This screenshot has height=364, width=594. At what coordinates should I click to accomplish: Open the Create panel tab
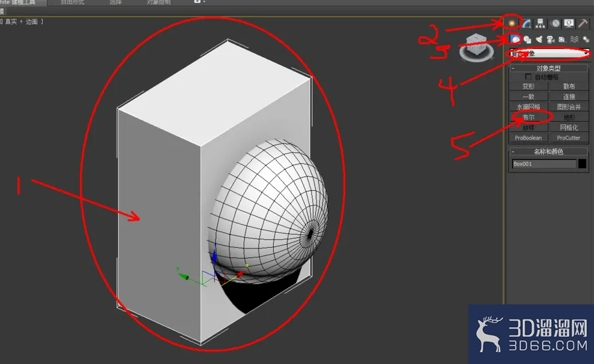click(512, 23)
